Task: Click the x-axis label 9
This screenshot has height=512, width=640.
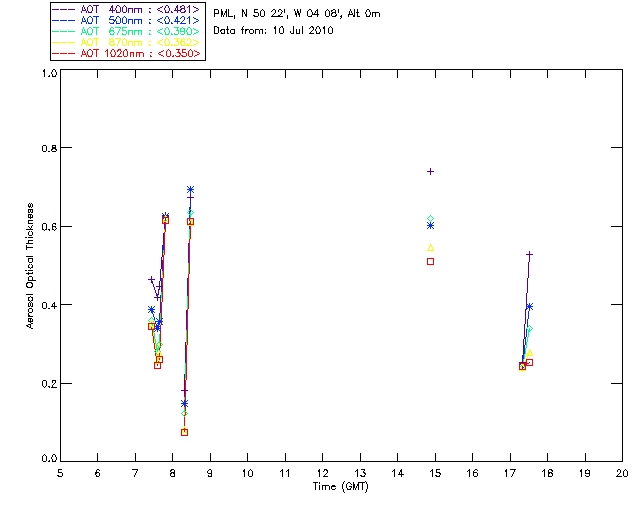Action: [x=210, y=473]
